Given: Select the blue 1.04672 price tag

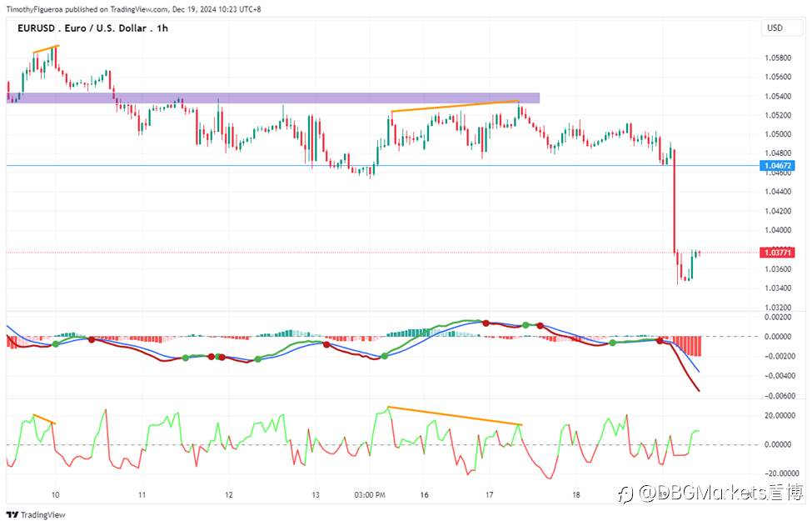Looking at the screenshot, I should point(777,166).
